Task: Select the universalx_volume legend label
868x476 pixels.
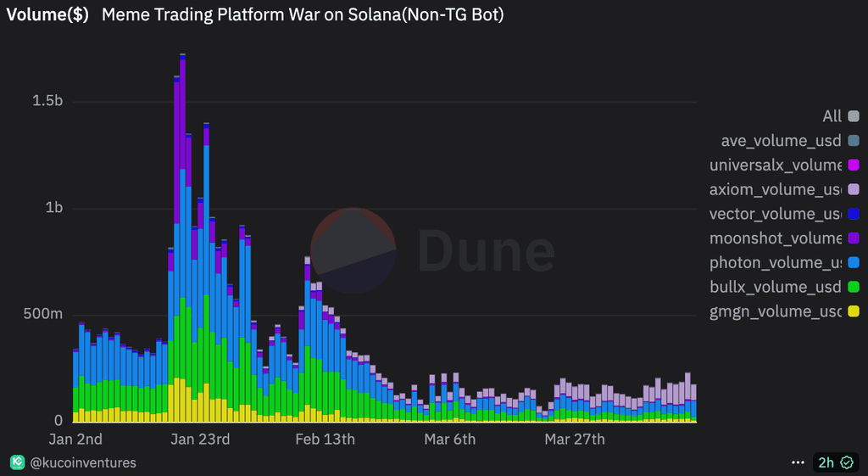Action: coord(776,165)
